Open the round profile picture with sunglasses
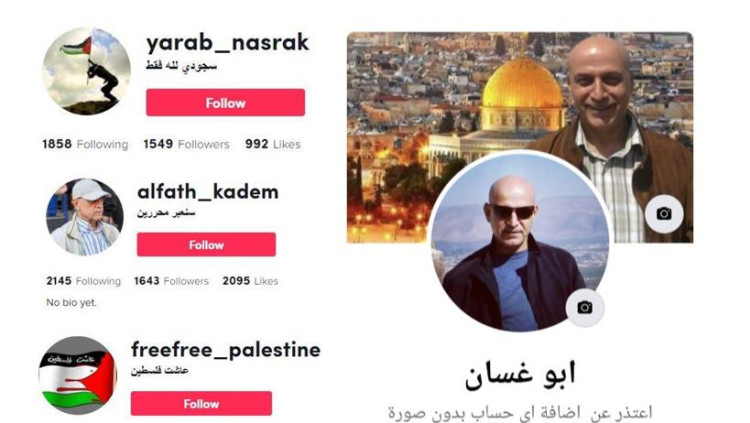Image resolution: width=750 pixels, height=423 pixels. pyautogui.click(x=520, y=242)
